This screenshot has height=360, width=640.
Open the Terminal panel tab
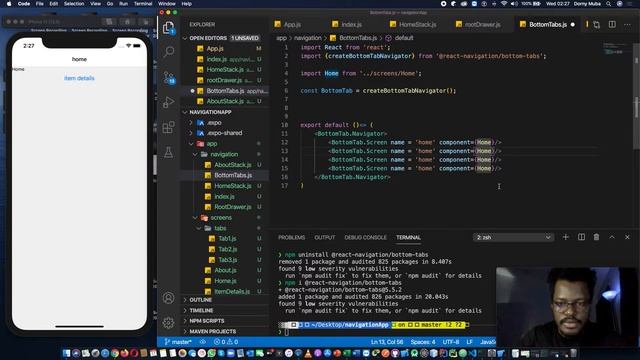click(x=408, y=238)
